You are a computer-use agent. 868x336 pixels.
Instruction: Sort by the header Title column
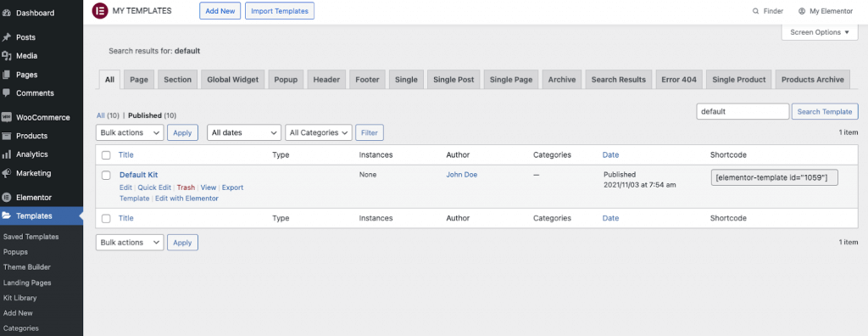click(x=126, y=154)
